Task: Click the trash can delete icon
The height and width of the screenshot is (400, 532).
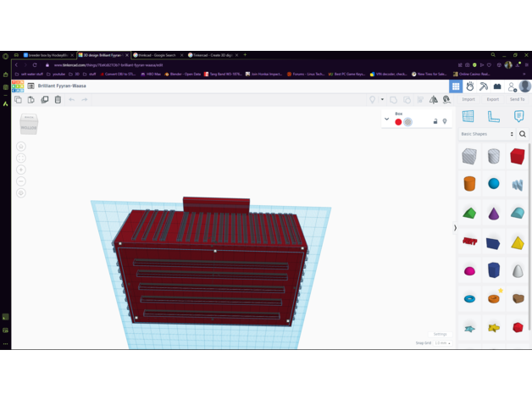Action: (x=58, y=100)
